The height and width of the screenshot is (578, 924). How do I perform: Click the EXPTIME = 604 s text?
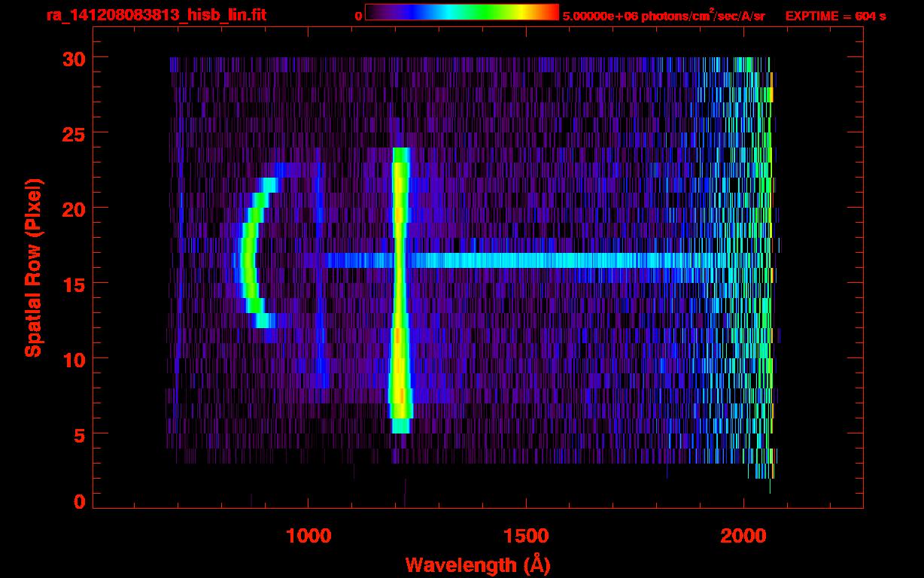pyautogui.click(x=835, y=16)
